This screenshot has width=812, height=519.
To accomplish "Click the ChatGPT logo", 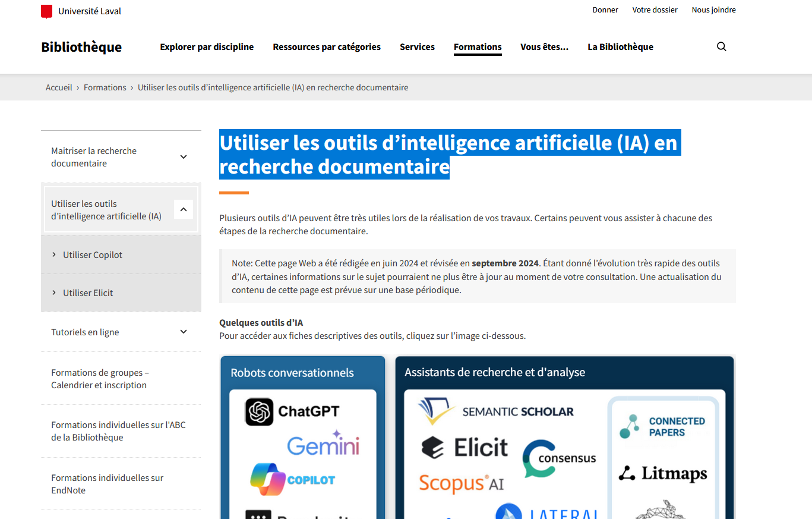I will point(292,411).
